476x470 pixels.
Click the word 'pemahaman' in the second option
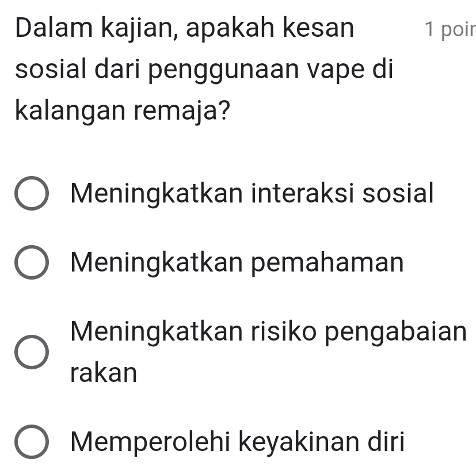pyautogui.click(x=323, y=262)
